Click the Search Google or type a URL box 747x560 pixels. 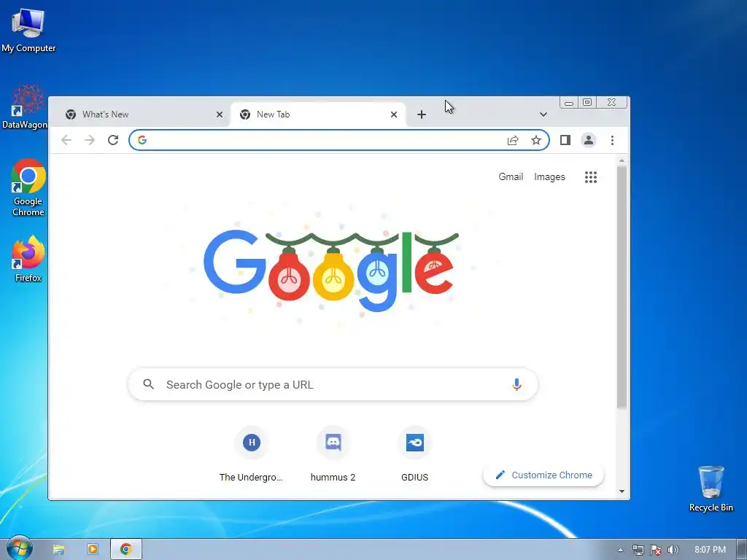333,384
